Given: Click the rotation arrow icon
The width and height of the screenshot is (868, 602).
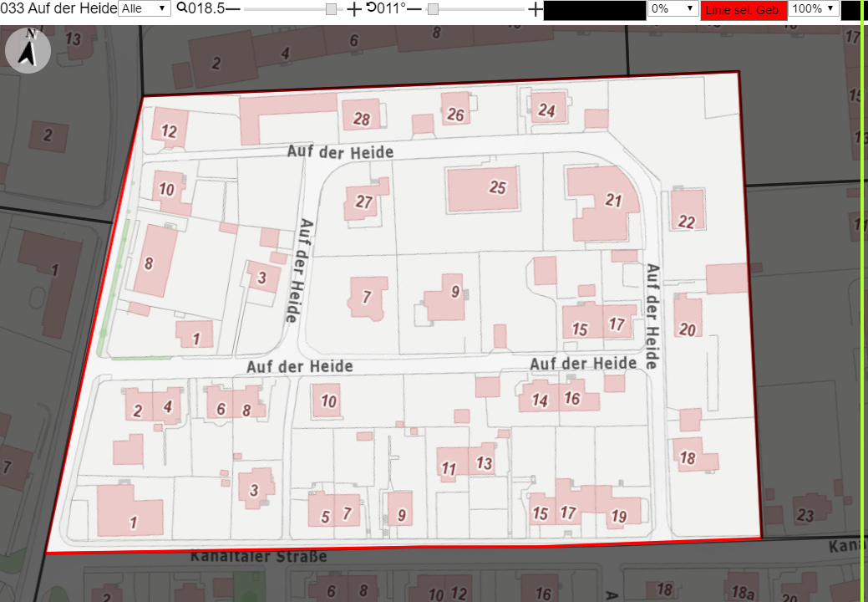Looking at the screenshot, I should (x=371, y=8).
